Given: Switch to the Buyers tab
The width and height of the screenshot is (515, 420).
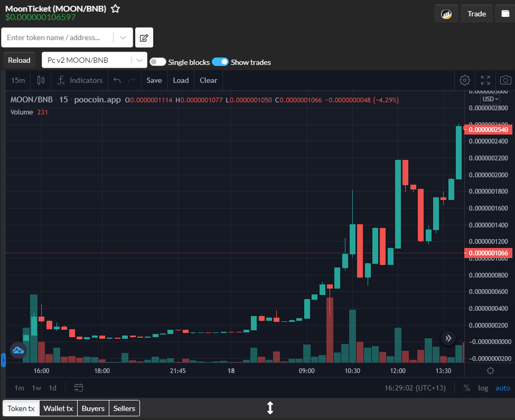Looking at the screenshot, I should pos(93,408).
